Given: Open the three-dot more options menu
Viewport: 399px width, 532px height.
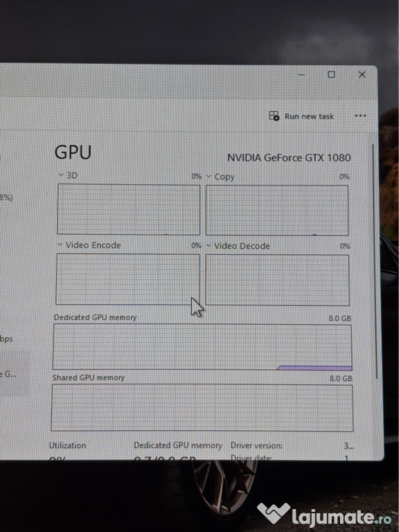Looking at the screenshot, I should pos(360,116).
